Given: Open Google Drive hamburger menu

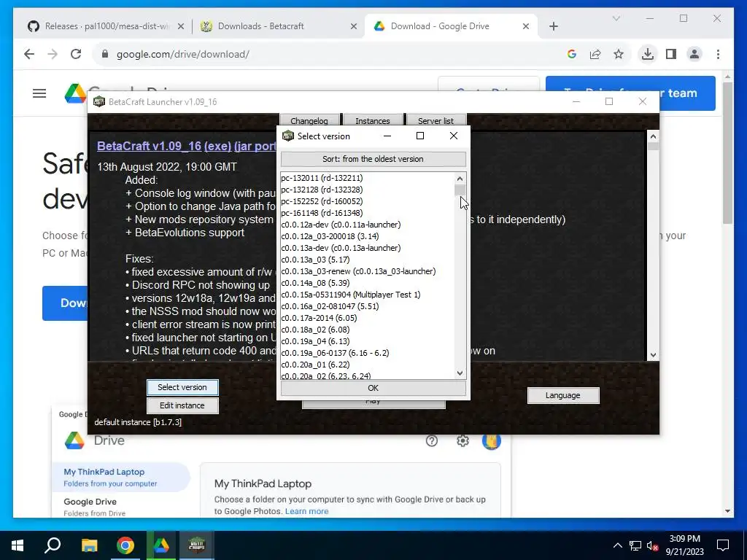Looking at the screenshot, I should pyautogui.click(x=39, y=93).
